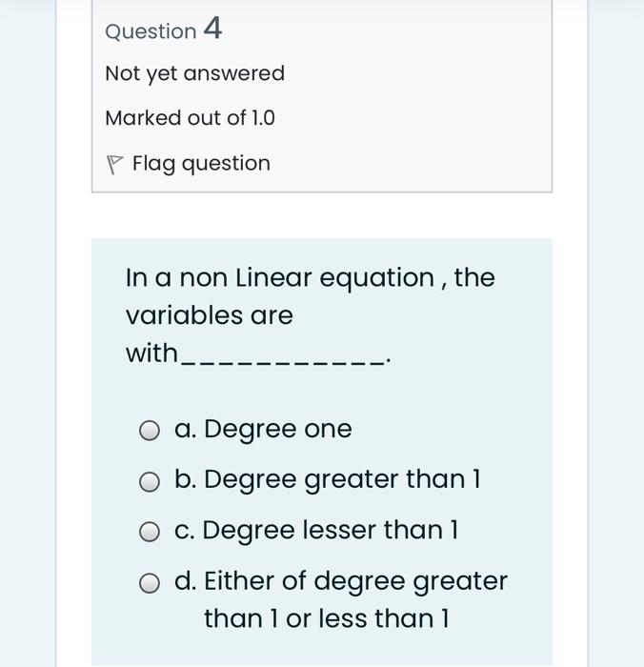This screenshot has height=667, width=644.
Task: Click the letter 'a.' option prefix
Action: point(186,430)
